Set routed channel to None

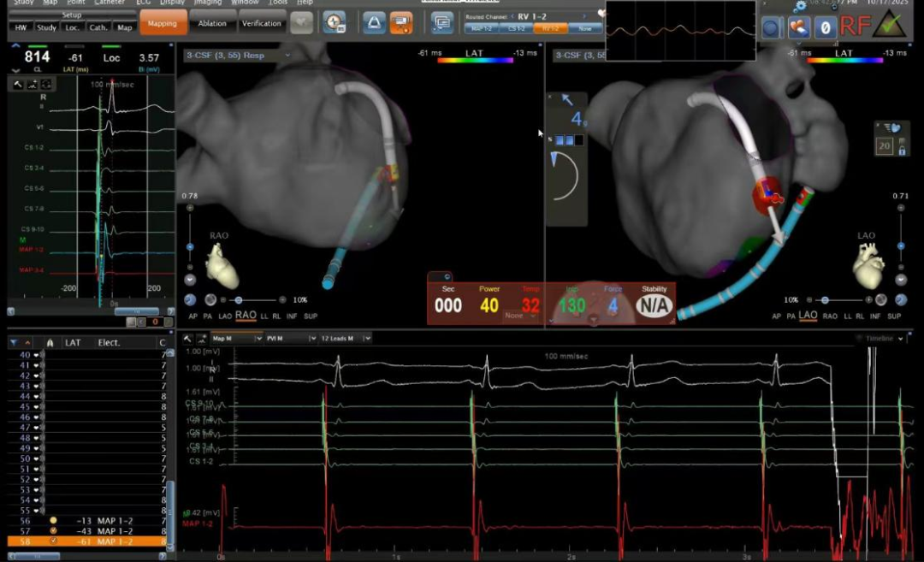click(584, 28)
